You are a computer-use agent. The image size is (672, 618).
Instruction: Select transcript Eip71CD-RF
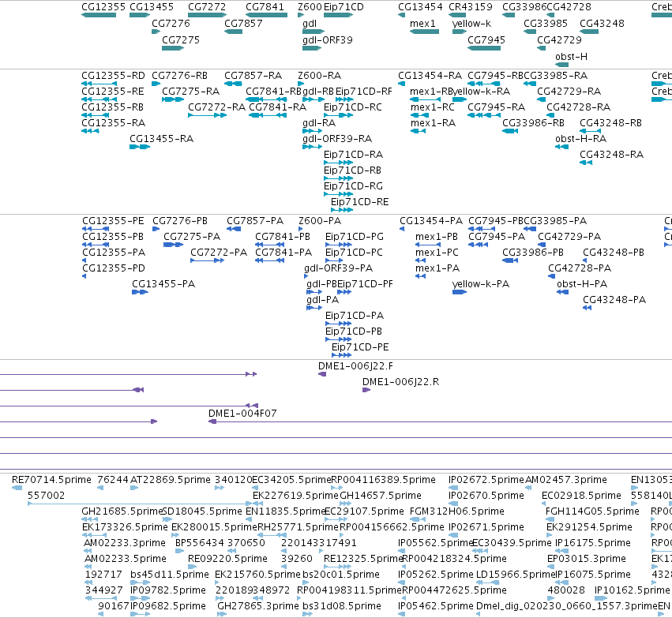click(364, 92)
